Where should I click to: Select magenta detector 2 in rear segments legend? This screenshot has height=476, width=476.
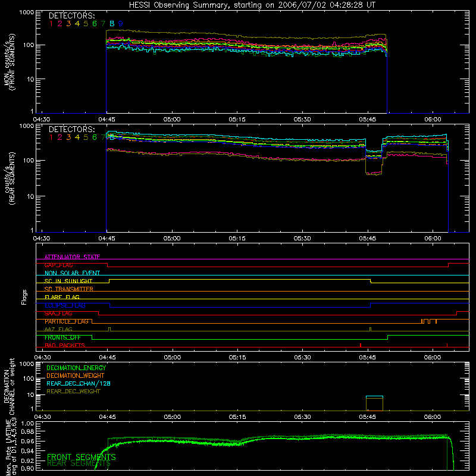(60, 137)
